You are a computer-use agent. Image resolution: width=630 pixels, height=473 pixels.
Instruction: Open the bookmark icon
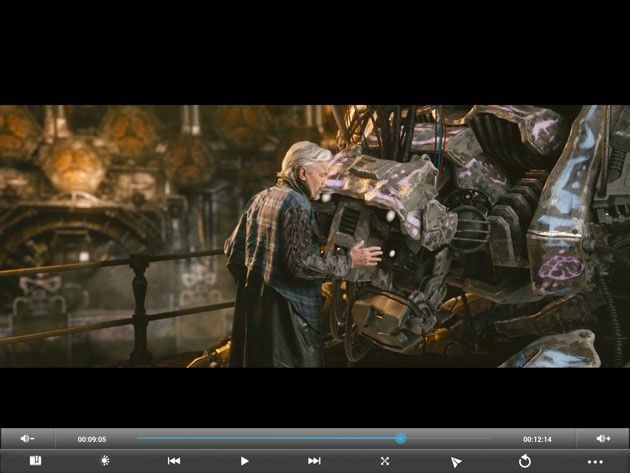(35, 461)
